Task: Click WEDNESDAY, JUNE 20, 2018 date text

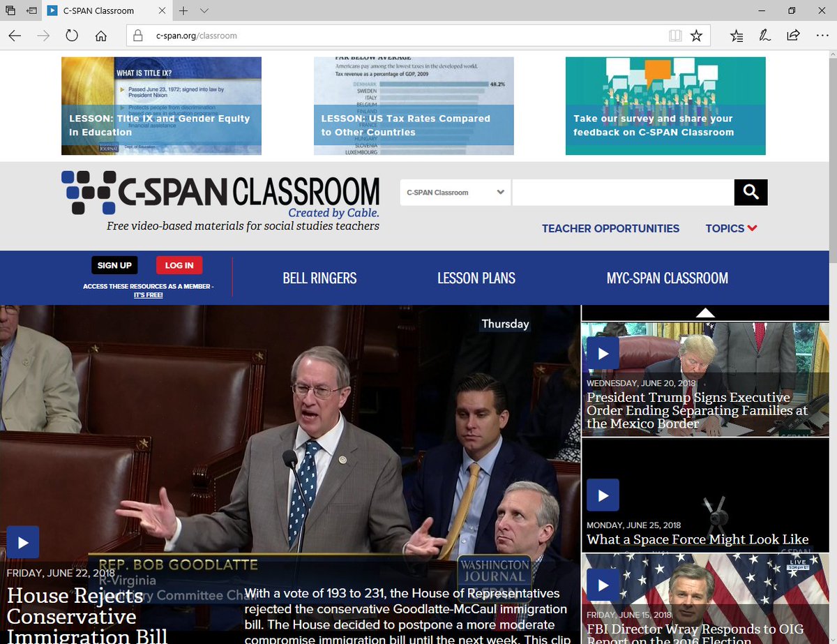Action: pos(641,384)
